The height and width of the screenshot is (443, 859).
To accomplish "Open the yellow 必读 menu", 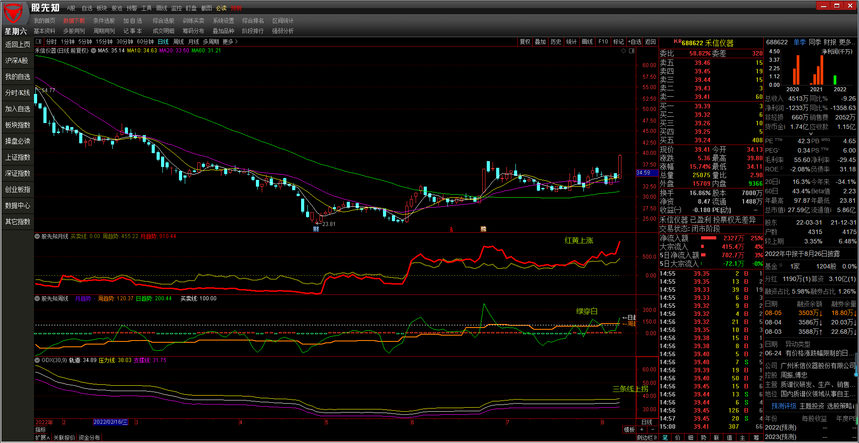I will coord(221,9).
